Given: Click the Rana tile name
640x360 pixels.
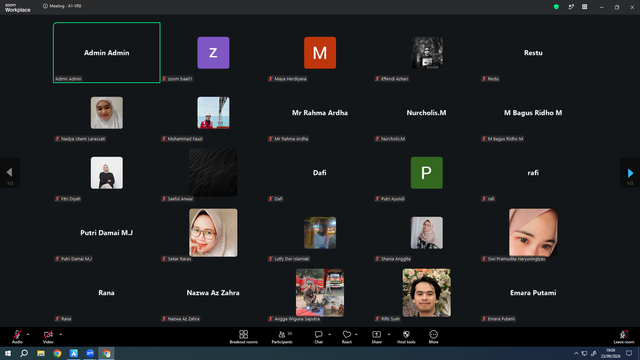Looking at the screenshot, I should (106, 293).
